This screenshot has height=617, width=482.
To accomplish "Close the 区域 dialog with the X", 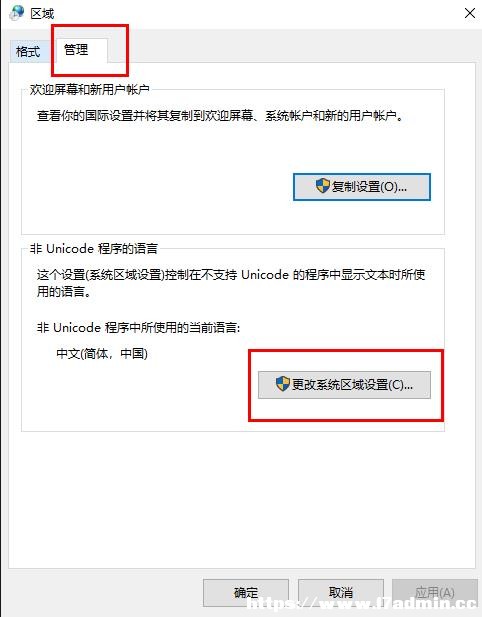I will pos(469,13).
